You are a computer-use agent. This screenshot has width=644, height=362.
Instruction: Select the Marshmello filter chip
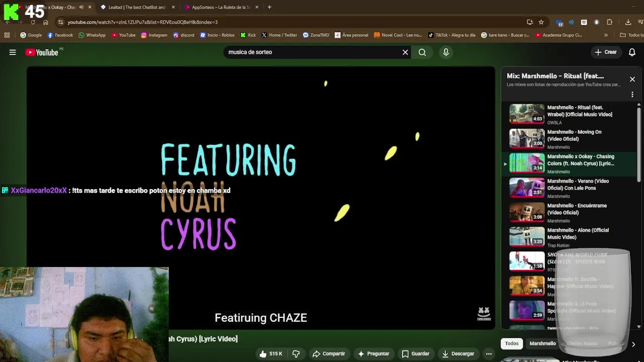click(542, 343)
